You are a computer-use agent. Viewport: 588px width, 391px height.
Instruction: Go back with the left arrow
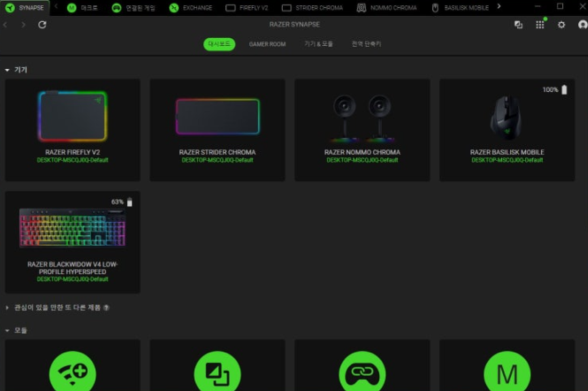tap(5, 25)
